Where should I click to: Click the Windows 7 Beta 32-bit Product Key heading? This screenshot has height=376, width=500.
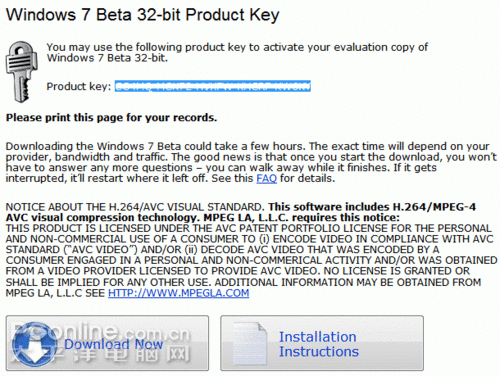143,15
